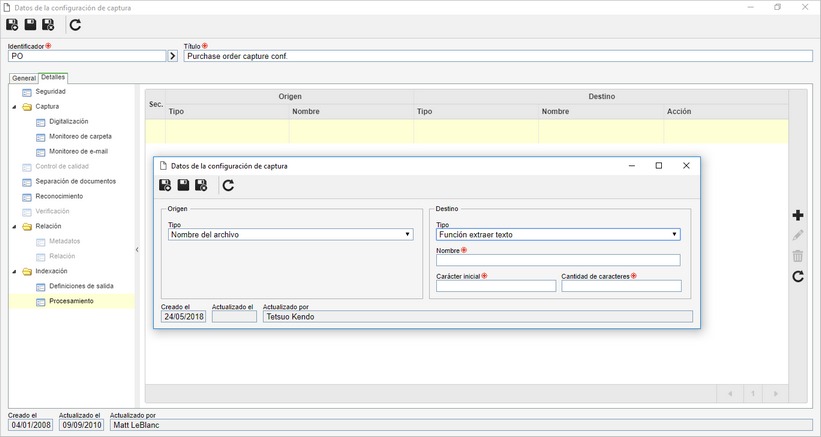
Task: Switch to the General tab
Action: (x=24, y=78)
